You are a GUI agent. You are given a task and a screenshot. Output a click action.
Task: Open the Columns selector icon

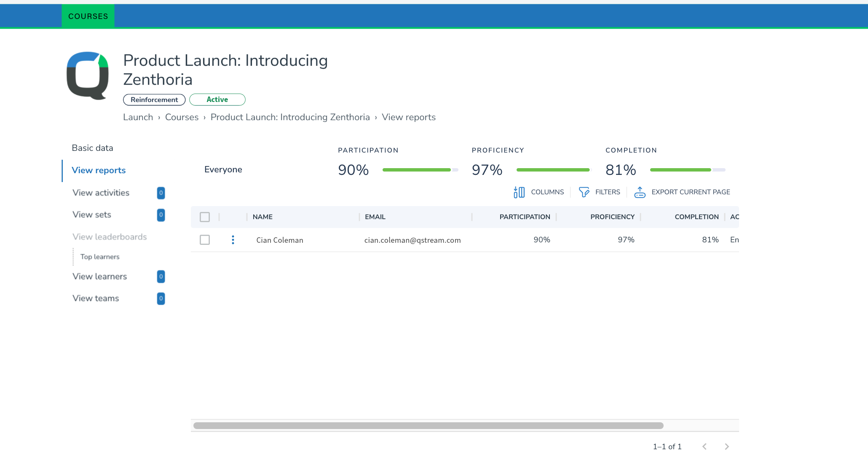(519, 192)
